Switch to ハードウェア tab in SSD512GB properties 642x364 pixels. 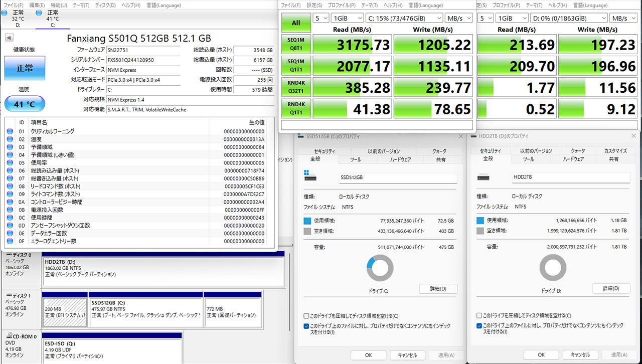[x=401, y=159]
